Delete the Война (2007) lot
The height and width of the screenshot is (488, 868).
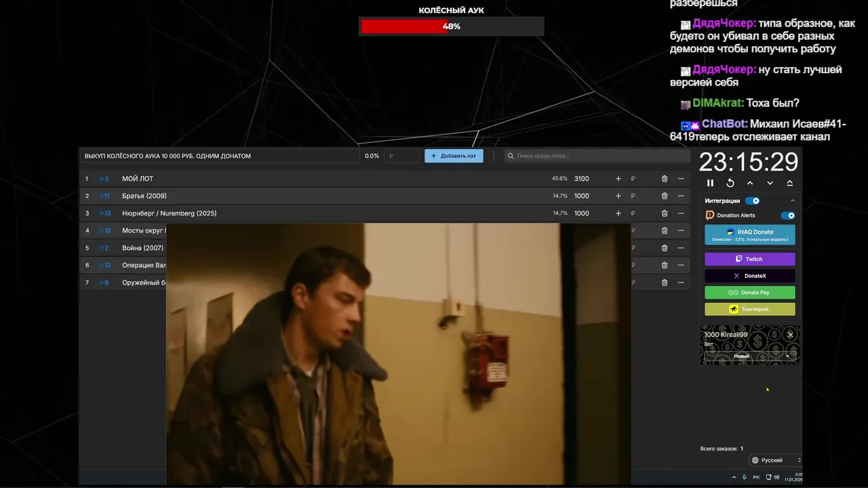coord(665,248)
